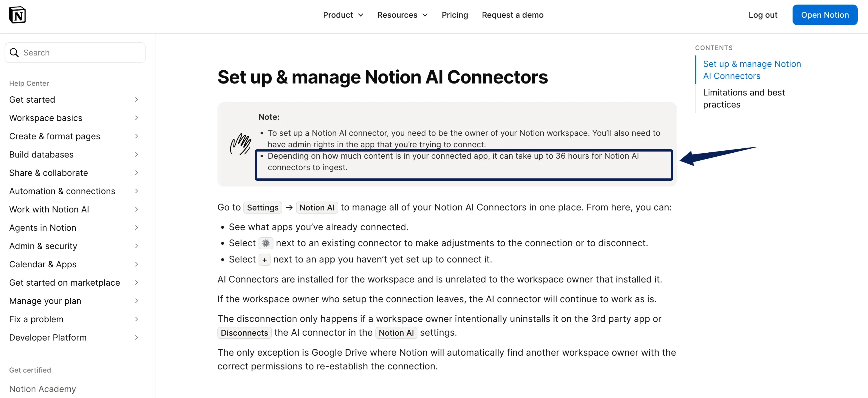
Task: Click the Get certified label
Action: [x=30, y=370]
